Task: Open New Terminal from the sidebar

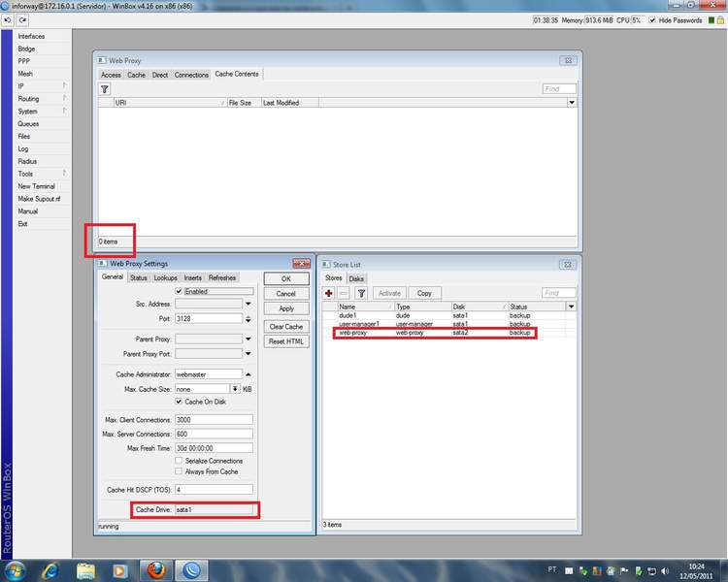Action: coord(36,186)
